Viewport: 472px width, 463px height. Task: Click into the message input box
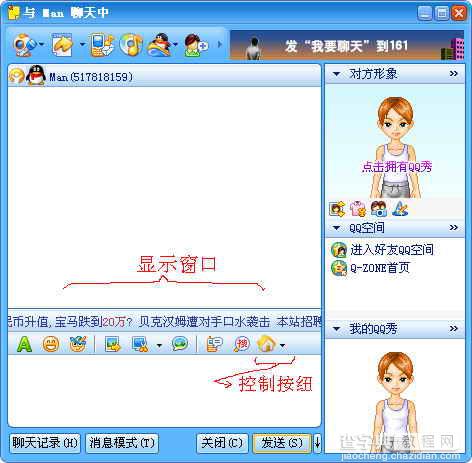pos(164,391)
